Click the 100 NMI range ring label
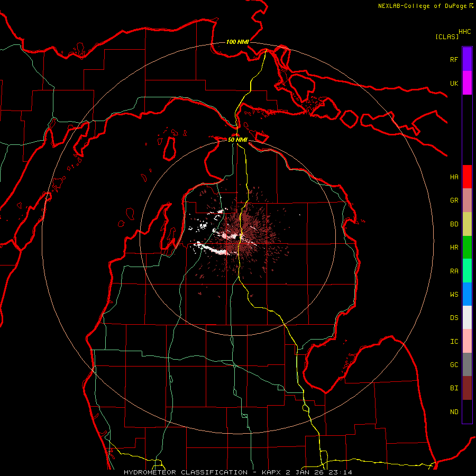 [237, 42]
